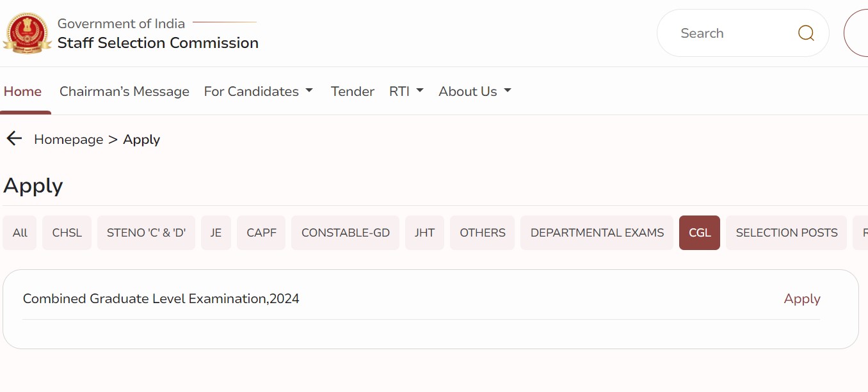Select the STENO 'C' & 'D' tab
The image size is (868, 392).
pyautogui.click(x=146, y=233)
